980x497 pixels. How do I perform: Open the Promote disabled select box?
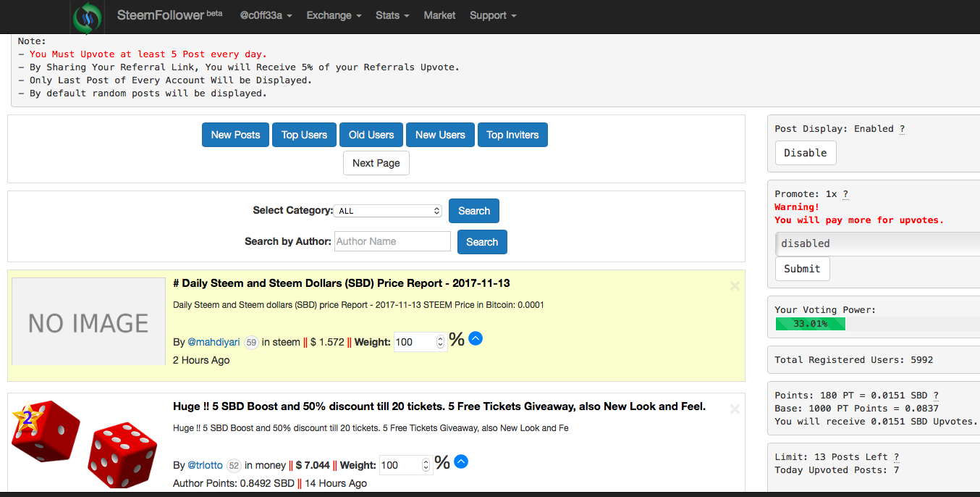point(876,243)
